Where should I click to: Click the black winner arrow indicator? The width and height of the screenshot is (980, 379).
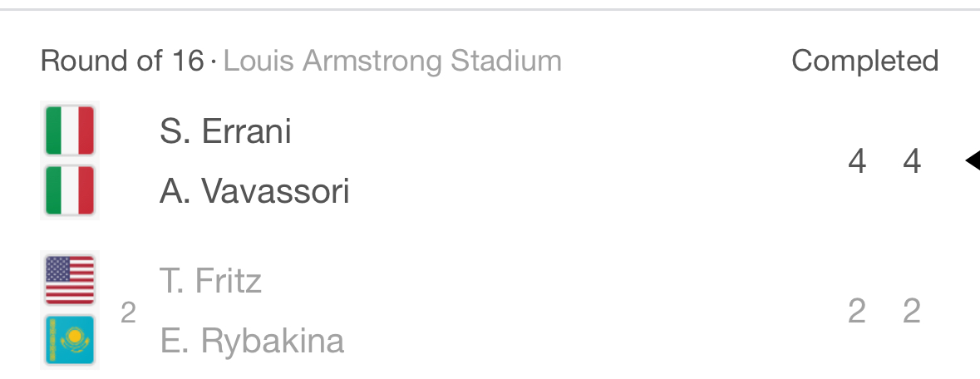972,160
